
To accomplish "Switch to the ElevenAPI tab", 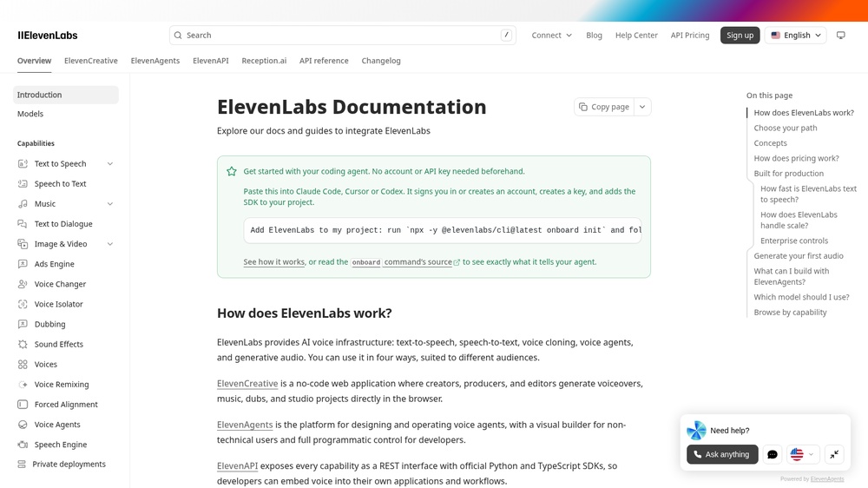I will coord(210,61).
